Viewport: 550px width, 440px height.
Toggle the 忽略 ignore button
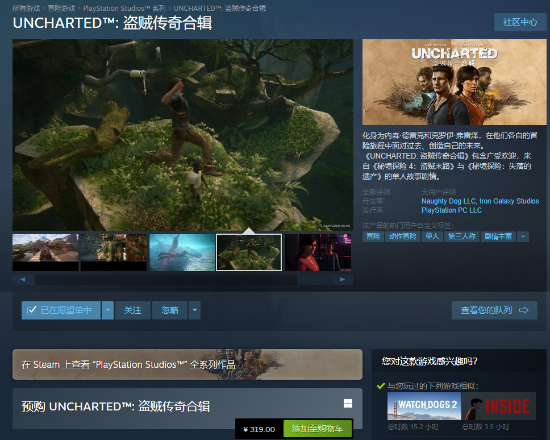click(x=170, y=310)
